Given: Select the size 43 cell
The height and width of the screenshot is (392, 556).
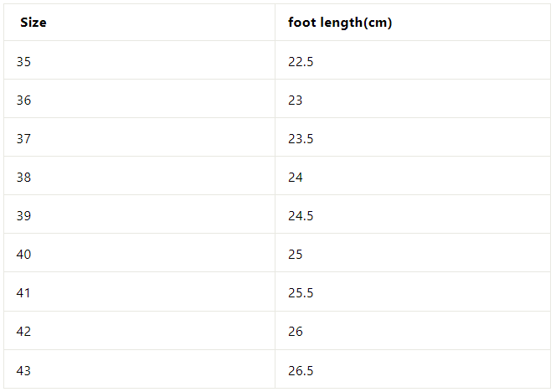Looking at the screenshot, I should pos(23,369).
